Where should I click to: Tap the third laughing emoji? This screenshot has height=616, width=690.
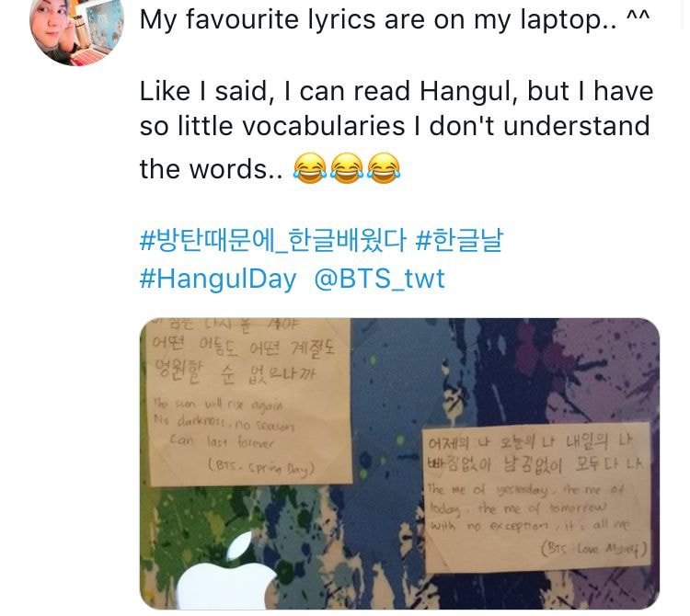coord(384,168)
